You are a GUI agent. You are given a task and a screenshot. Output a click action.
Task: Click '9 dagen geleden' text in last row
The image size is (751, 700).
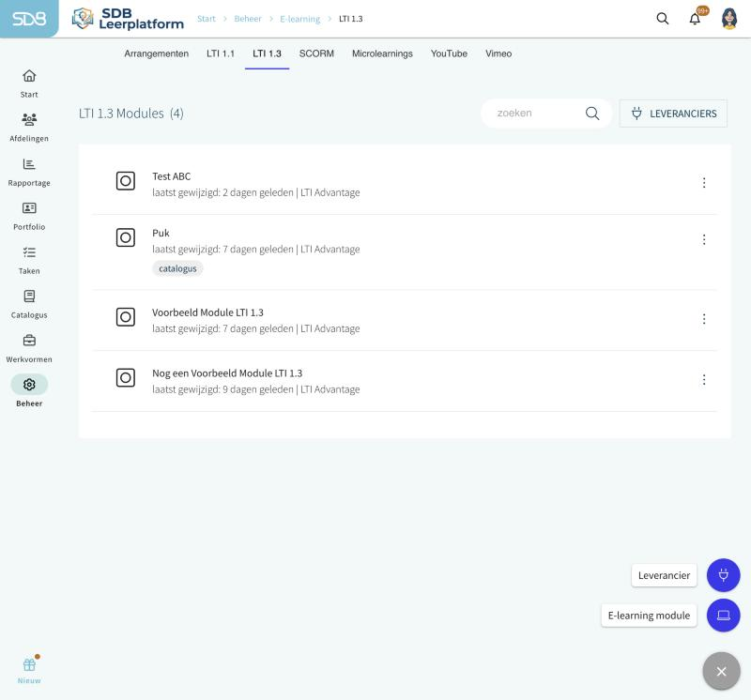257,389
